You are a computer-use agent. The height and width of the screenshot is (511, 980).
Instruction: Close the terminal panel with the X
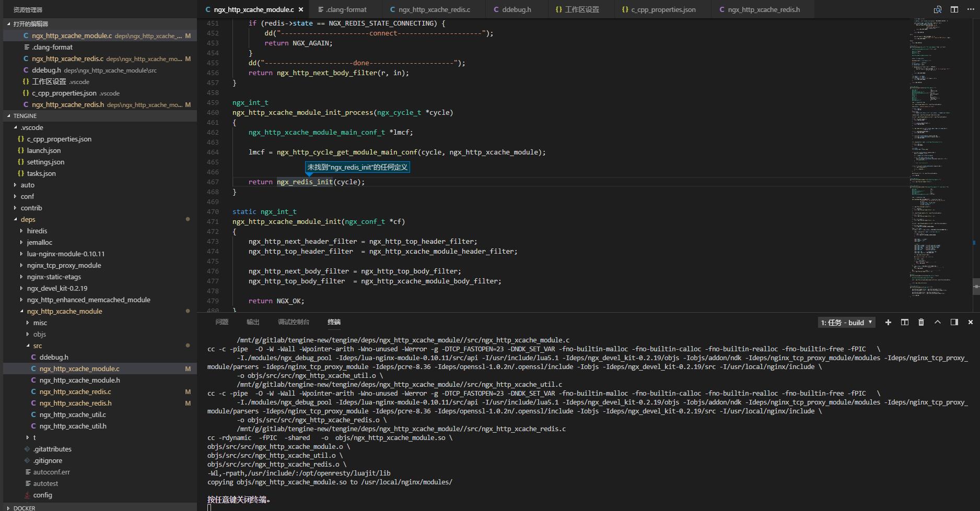(970, 322)
